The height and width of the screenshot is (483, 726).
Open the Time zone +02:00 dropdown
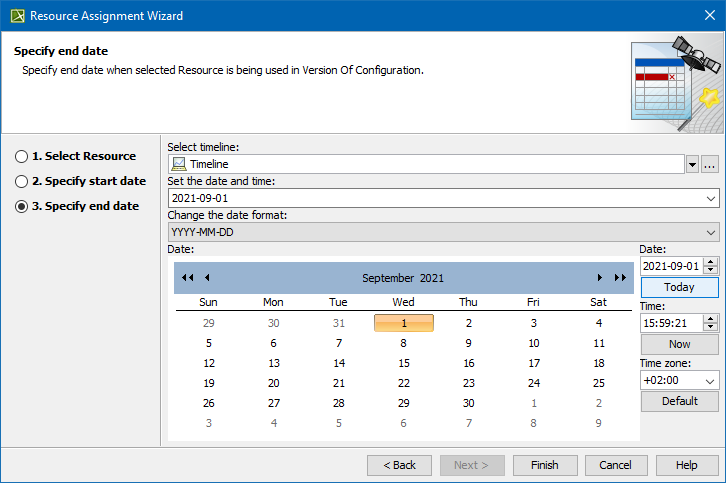pyautogui.click(x=711, y=381)
